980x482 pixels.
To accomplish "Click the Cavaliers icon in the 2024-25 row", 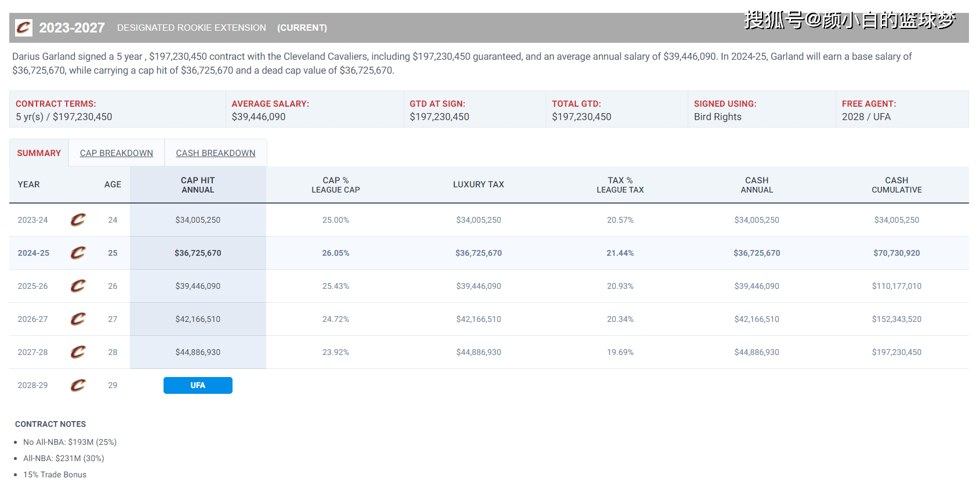I will click(78, 253).
